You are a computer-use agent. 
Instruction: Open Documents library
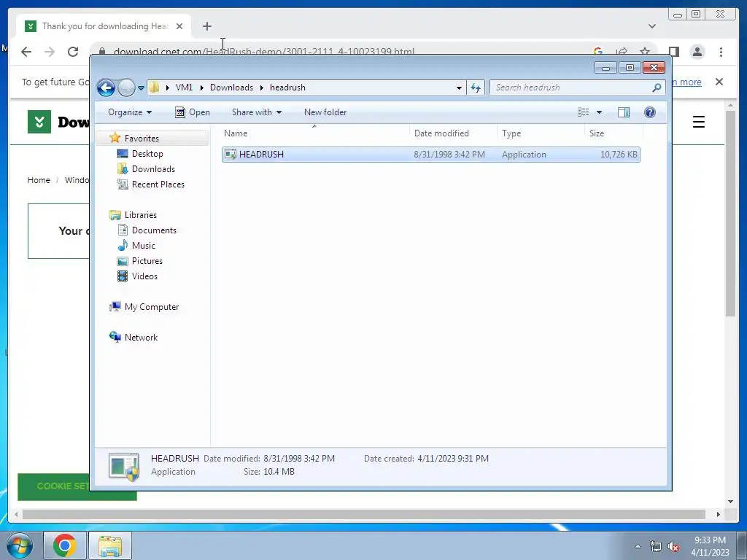(154, 230)
